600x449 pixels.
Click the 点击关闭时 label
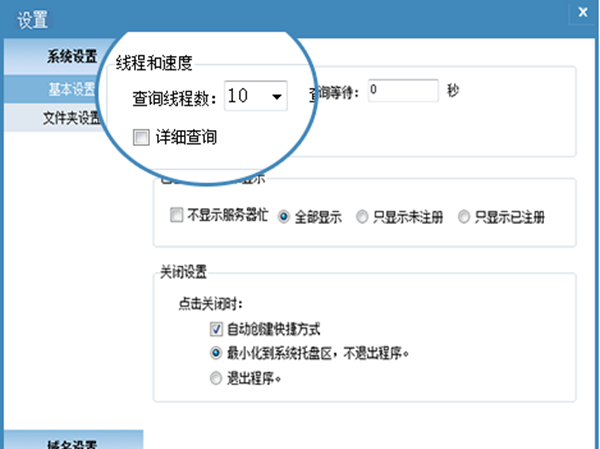(x=211, y=304)
